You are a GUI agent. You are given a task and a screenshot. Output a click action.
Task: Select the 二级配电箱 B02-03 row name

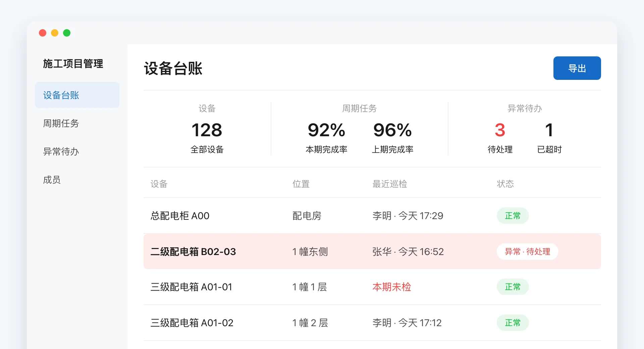[x=193, y=251]
